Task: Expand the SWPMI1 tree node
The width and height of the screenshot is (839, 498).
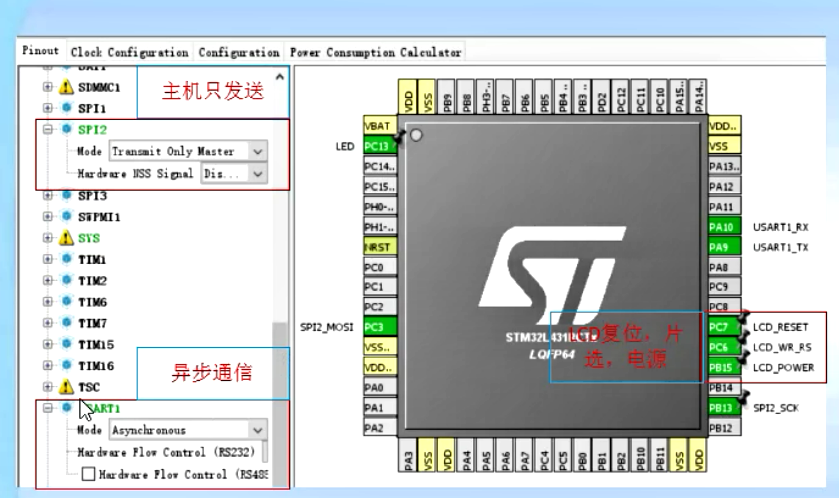Action: 48,216
